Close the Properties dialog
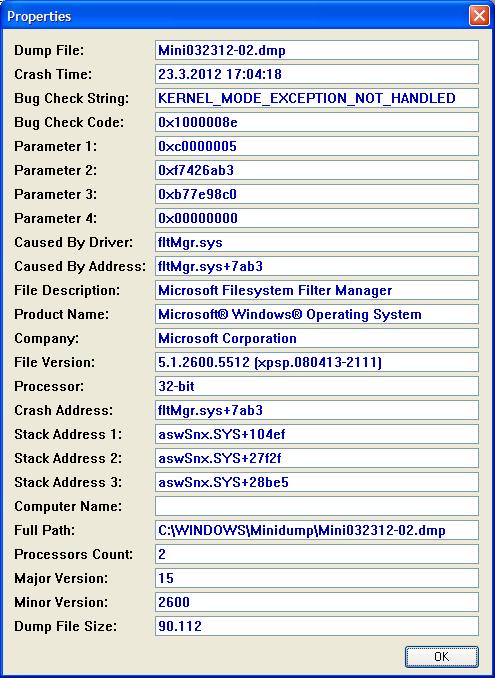 (x=479, y=16)
